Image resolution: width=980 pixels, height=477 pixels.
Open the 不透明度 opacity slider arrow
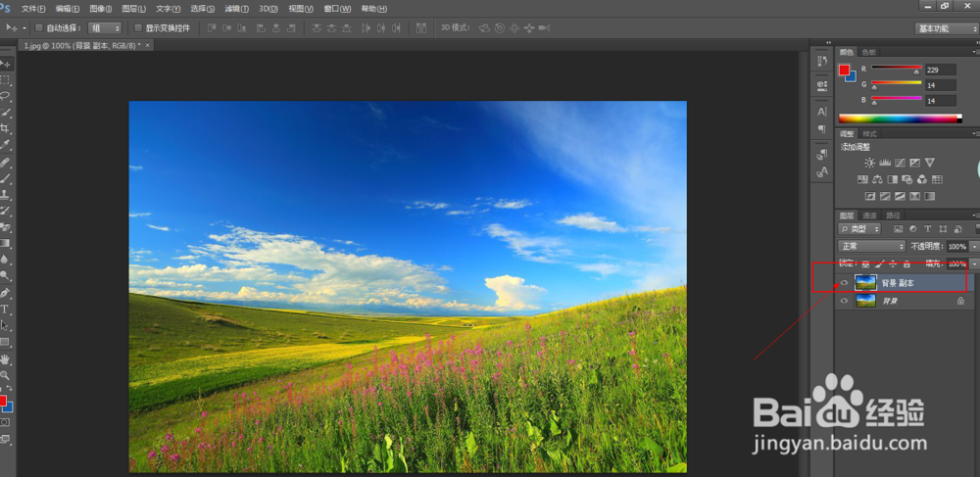pos(974,247)
